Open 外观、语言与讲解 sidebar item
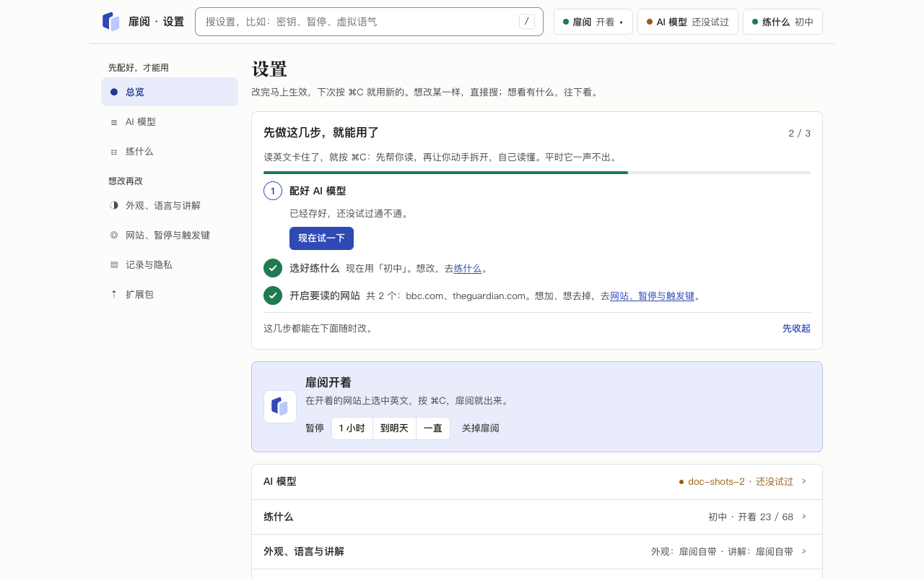Image resolution: width=924 pixels, height=578 pixels. click(170, 205)
